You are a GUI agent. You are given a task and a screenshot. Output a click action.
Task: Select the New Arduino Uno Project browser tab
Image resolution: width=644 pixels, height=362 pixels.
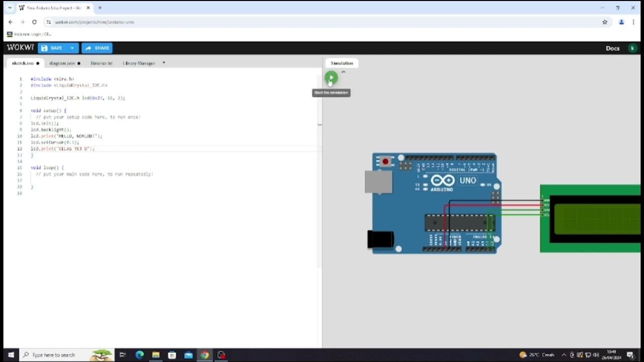(x=54, y=8)
